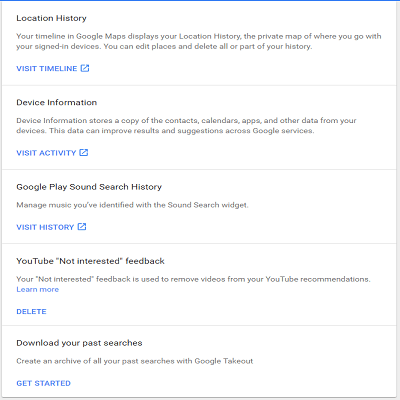Click GET STARTED to download past searches
Screen dimensions: 400x400
(x=43, y=383)
